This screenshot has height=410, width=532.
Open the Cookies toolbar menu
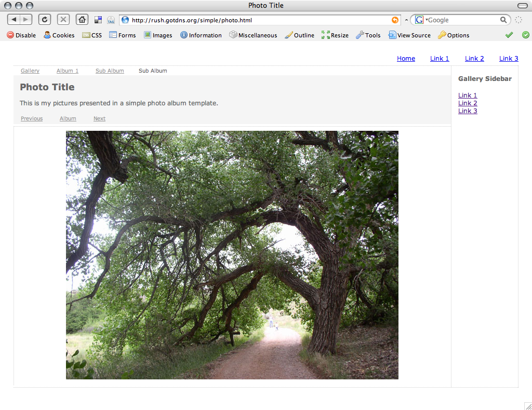(59, 35)
